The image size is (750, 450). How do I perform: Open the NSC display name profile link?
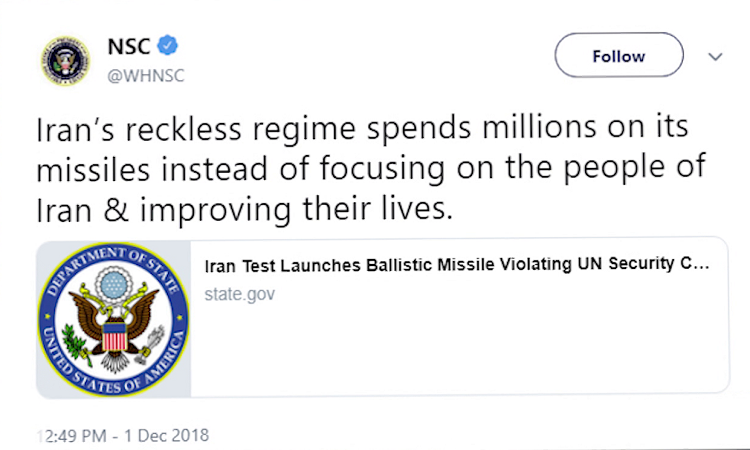coord(129,46)
